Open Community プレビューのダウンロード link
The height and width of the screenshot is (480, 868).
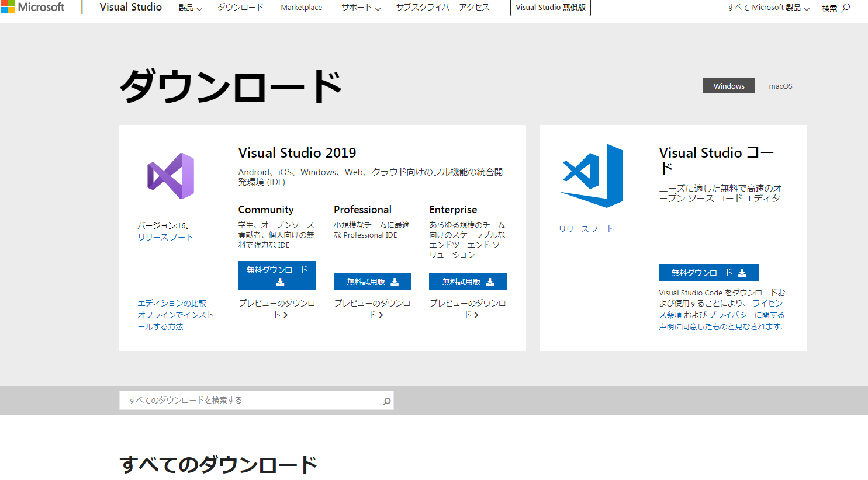click(x=277, y=309)
